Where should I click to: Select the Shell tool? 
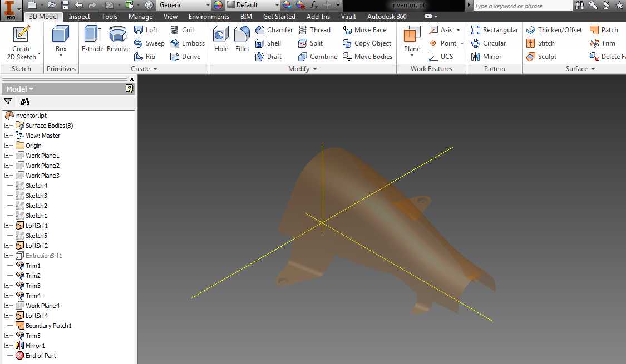click(268, 43)
